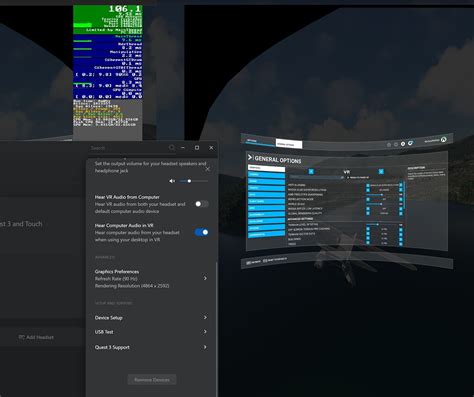
Task: Click Reset to default under VR heading
Action: 358,177
